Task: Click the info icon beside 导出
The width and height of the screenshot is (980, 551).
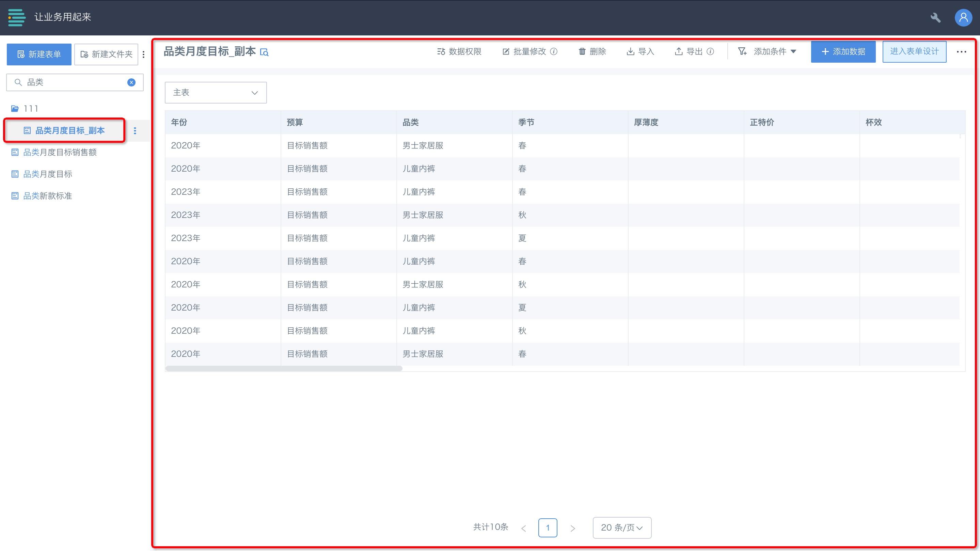Action: pyautogui.click(x=710, y=51)
